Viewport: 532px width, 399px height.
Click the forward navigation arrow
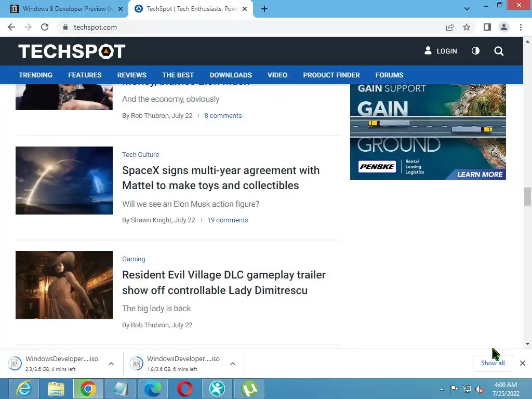pyautogui.click(x=28, y=27)
